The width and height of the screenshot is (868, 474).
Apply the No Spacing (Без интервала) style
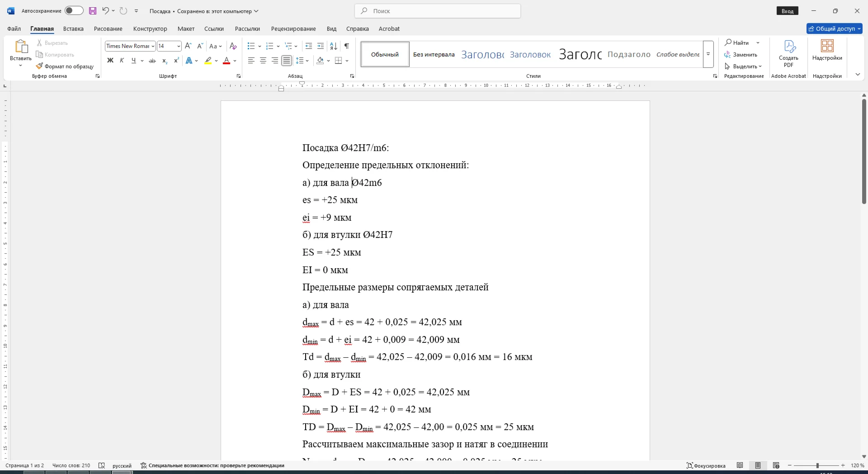tap(434, 54)
